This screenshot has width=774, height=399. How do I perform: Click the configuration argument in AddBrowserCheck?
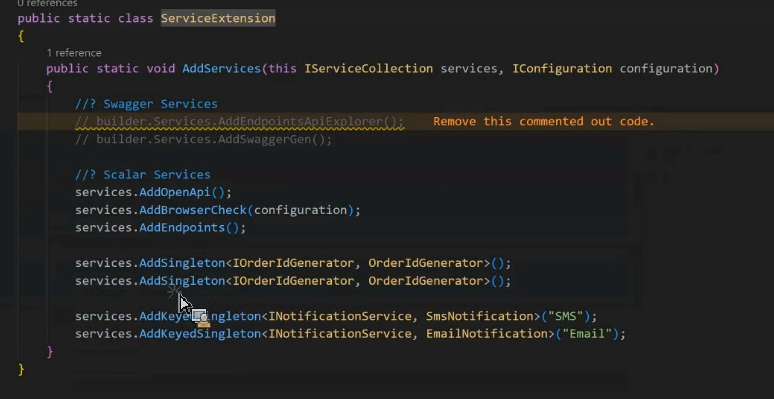300,210
